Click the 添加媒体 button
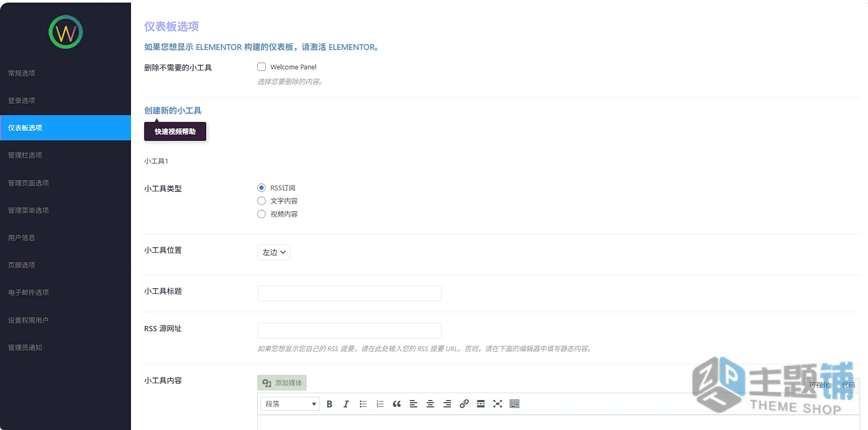 (282, 383)
